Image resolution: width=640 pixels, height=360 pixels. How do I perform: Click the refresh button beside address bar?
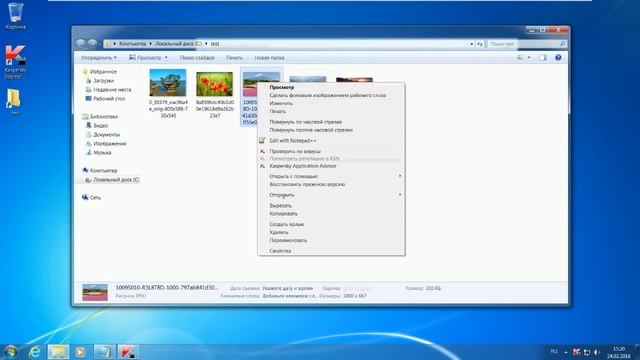[480, 44]
